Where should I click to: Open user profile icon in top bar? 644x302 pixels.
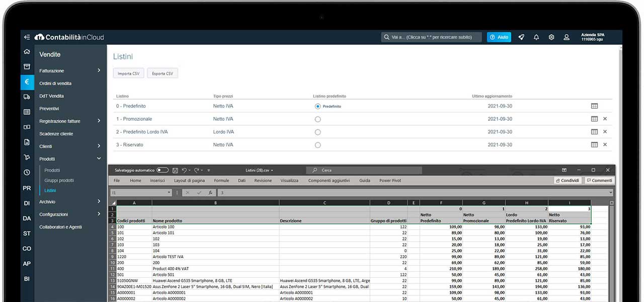tap(567, 37)
